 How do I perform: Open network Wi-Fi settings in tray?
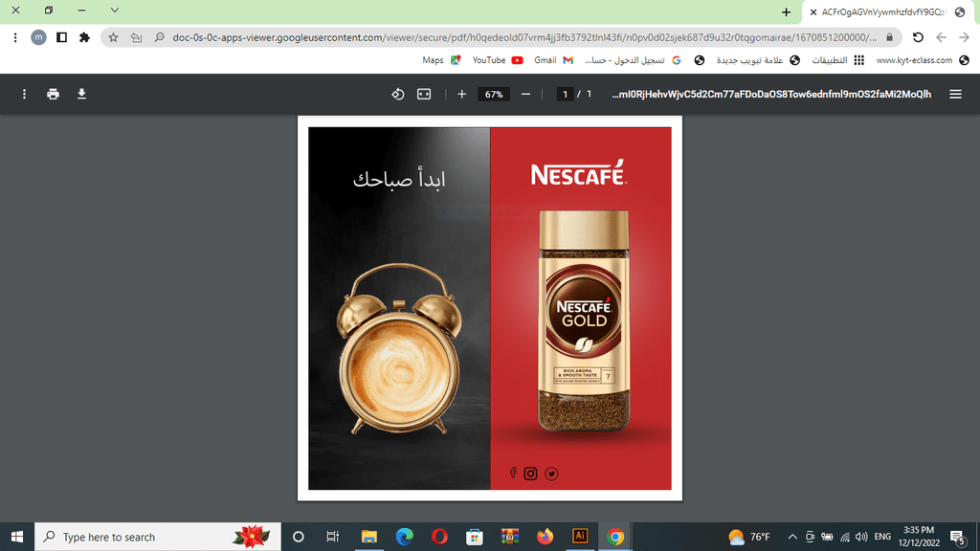point(845,537)
